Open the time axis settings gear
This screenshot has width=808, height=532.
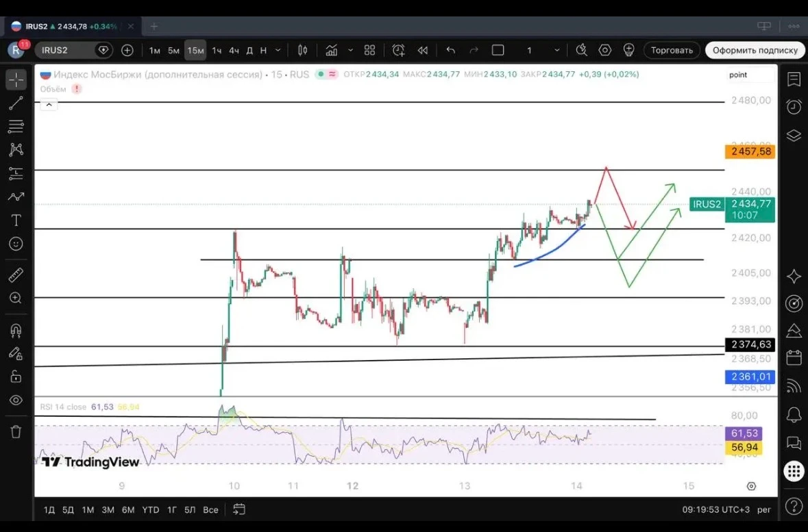point(751,486)
